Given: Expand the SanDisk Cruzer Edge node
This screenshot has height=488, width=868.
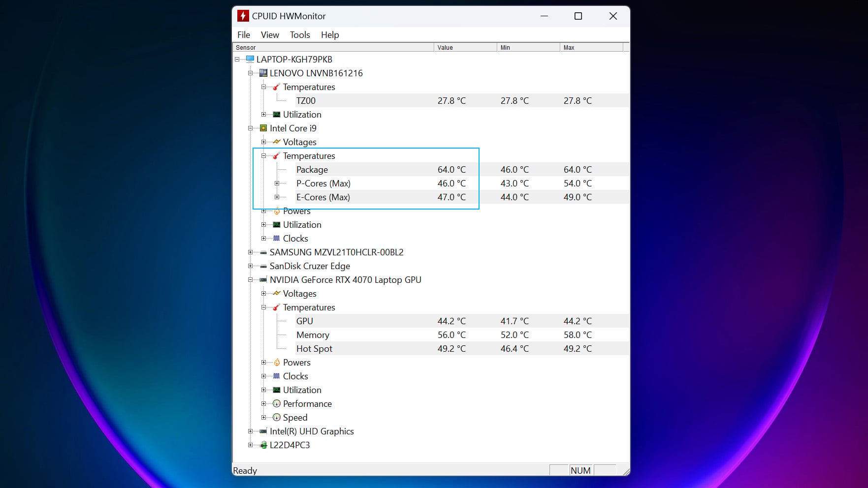Looking at the screenshot, I should tap(250, 266).
